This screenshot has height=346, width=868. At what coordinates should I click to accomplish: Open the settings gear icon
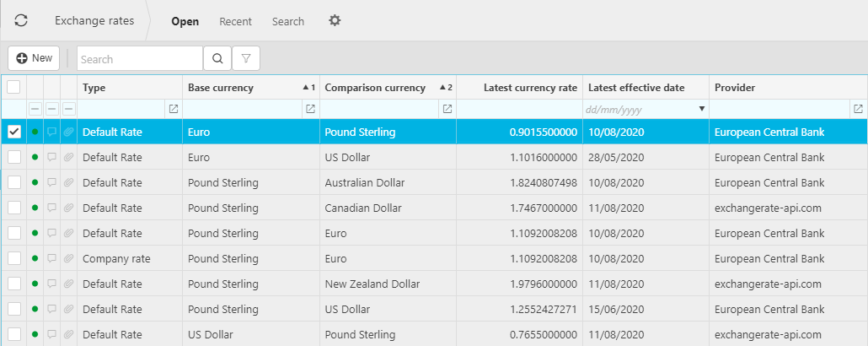pyautogui.click(x=335, y=21)
